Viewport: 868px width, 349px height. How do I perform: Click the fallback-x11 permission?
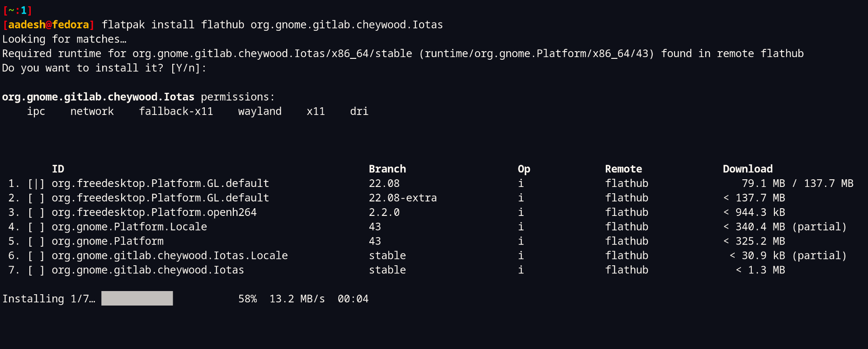point(176,111)
